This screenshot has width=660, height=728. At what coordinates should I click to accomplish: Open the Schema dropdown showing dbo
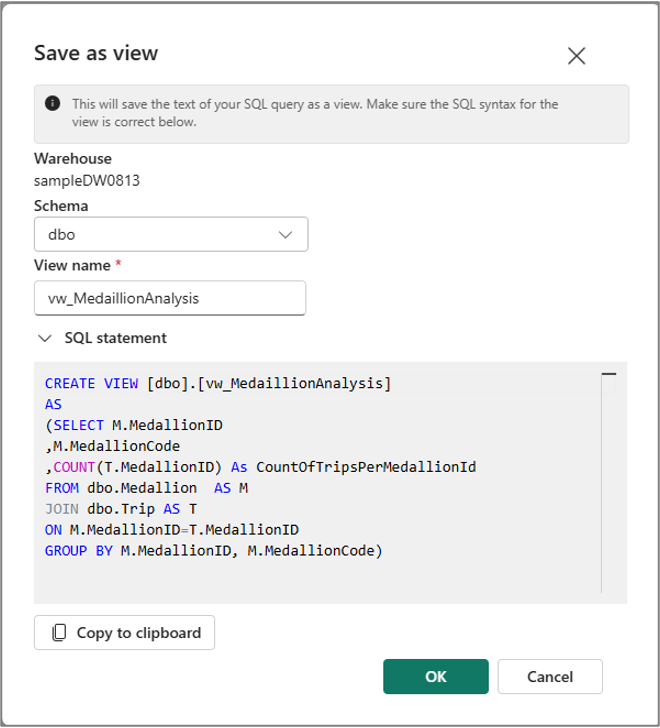(x=171, y=235)
